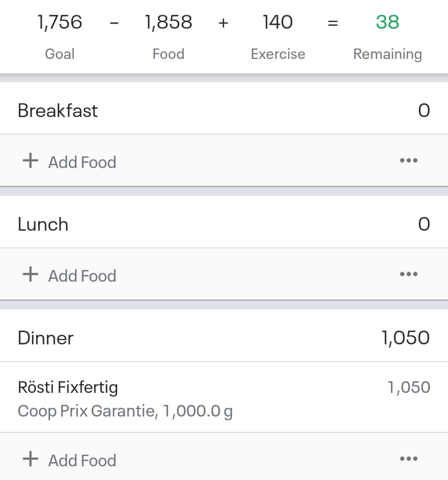The image size is (448, 480).
Task: Tap the plus icon under Dinner
Action: tap(30, 459)
